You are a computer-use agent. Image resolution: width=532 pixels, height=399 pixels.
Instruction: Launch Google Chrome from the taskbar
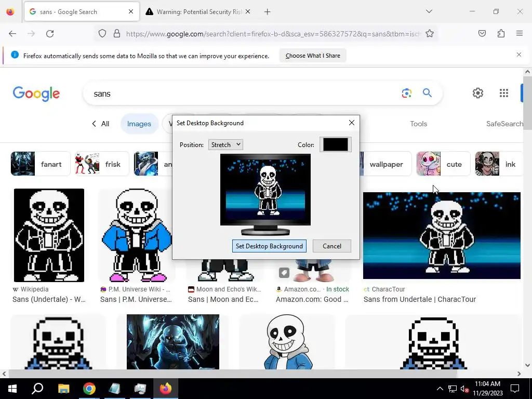89,389
